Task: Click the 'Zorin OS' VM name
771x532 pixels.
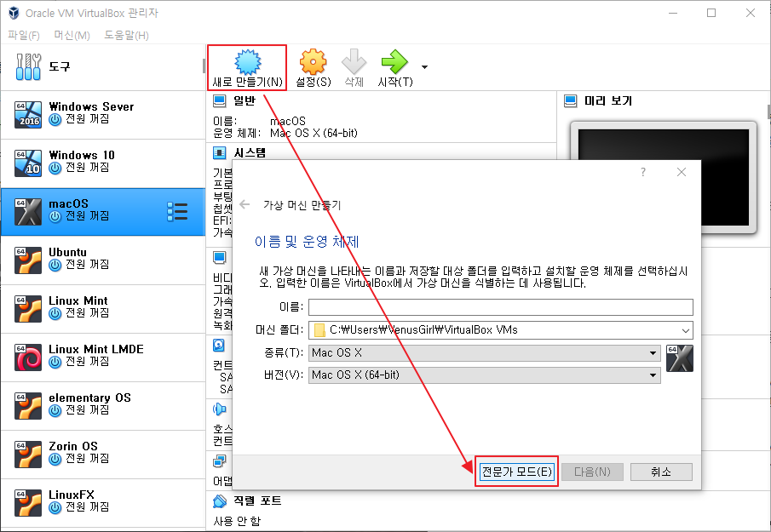Action: click(73, 446)
